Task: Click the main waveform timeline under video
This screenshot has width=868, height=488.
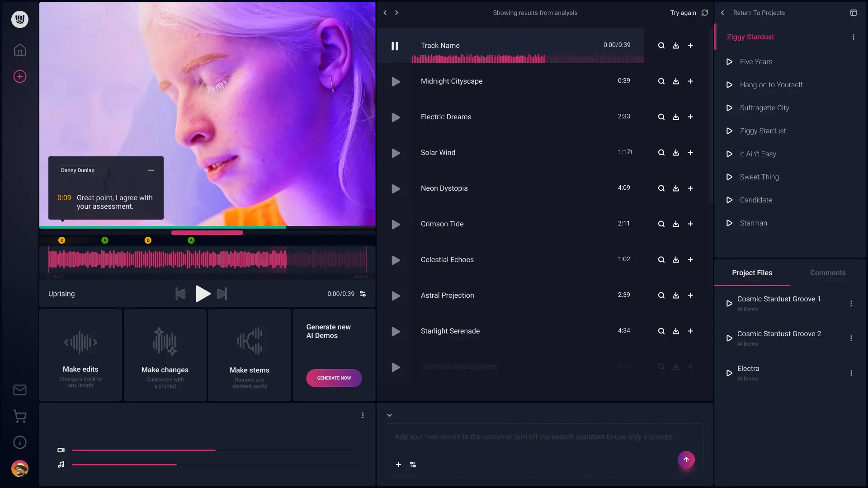Action: tap(207, 260)
